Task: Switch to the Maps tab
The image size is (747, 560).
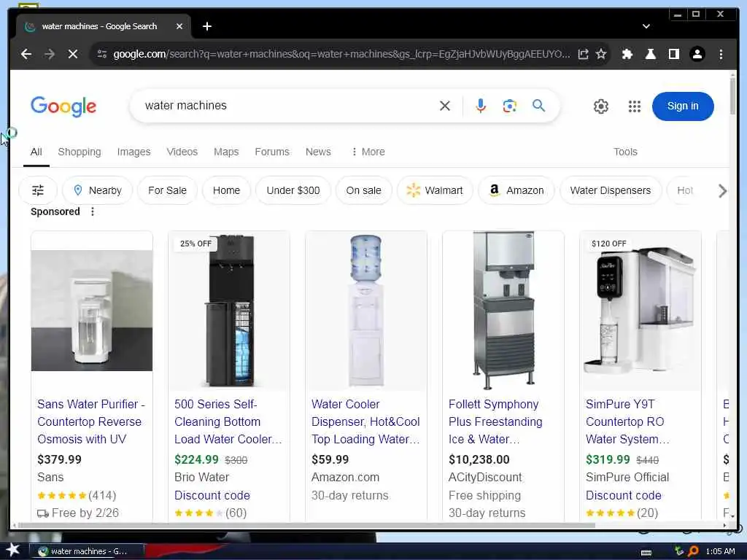Action: [x=226, y=152]
